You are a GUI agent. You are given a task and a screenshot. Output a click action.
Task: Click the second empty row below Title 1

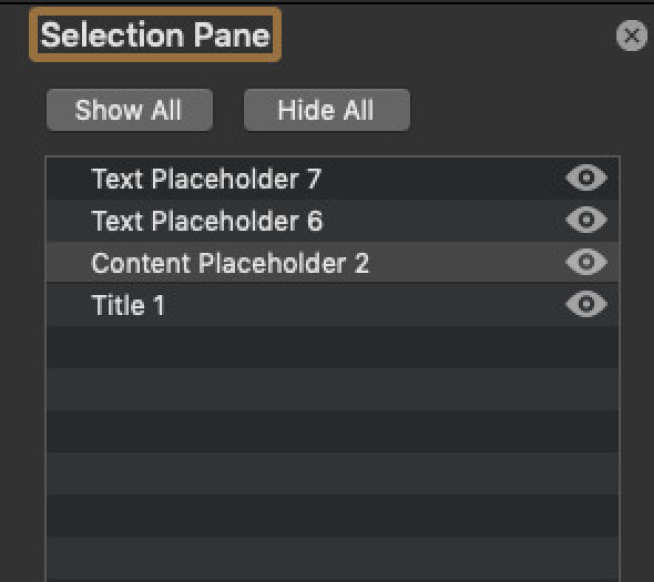tap(332, 389)
